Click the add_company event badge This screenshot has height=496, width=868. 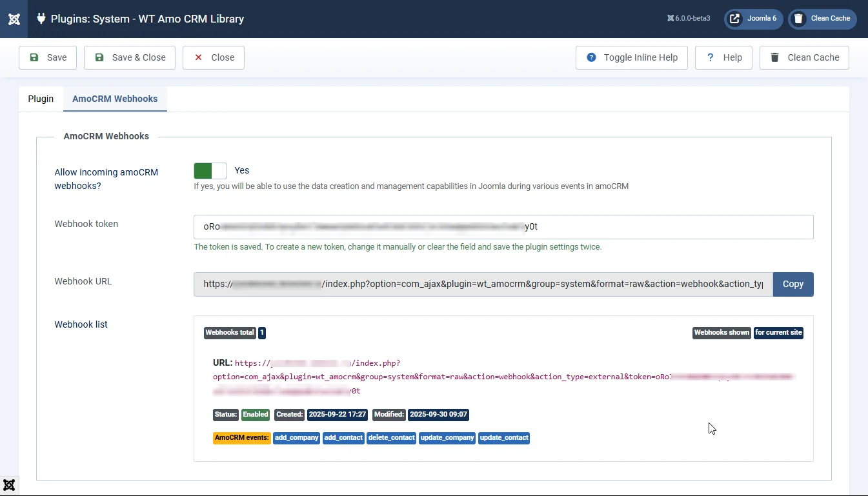[296, 438]
